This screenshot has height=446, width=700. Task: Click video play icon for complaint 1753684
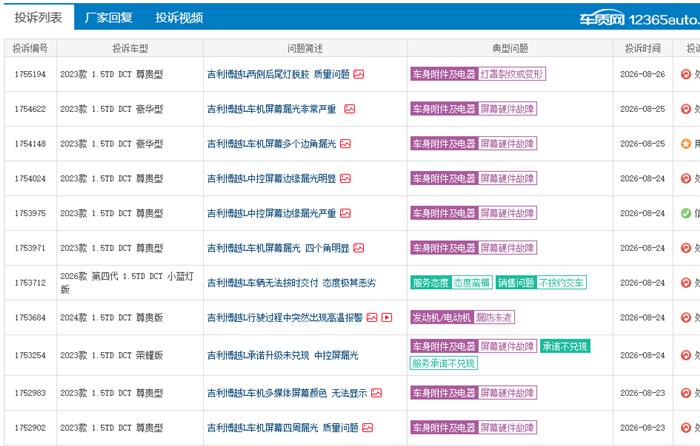click(x=387, y=318)
